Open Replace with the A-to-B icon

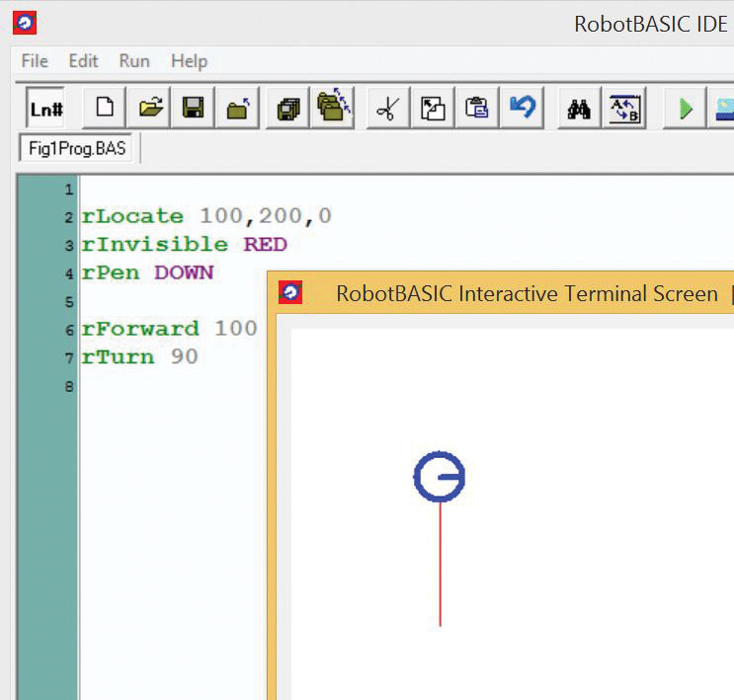(x=624, y=108)
